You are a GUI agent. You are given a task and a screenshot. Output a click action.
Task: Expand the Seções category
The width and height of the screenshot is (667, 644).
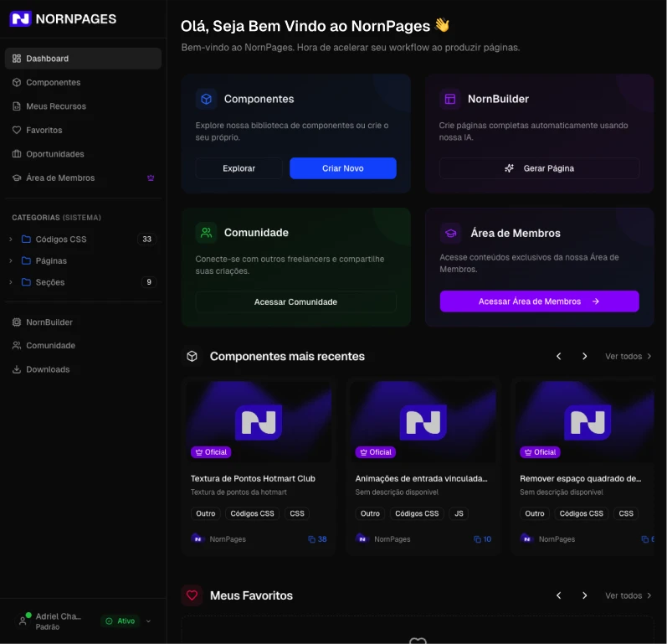(11, 281)
